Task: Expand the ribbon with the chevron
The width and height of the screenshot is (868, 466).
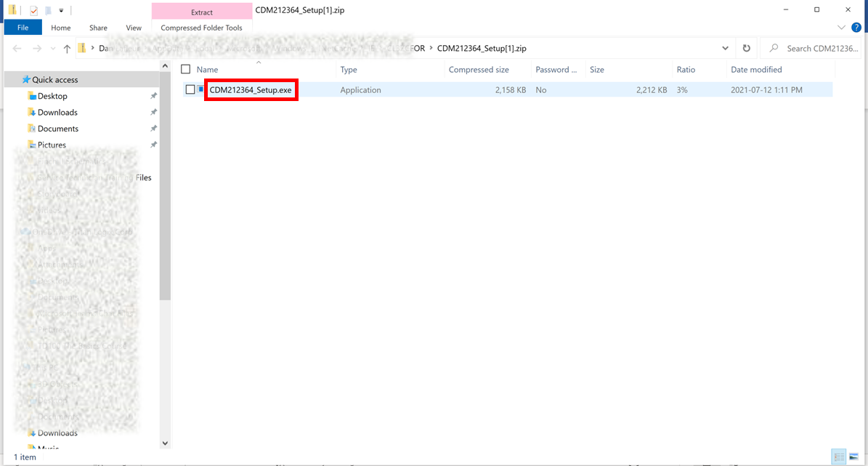Action: (x=842, y=28)
